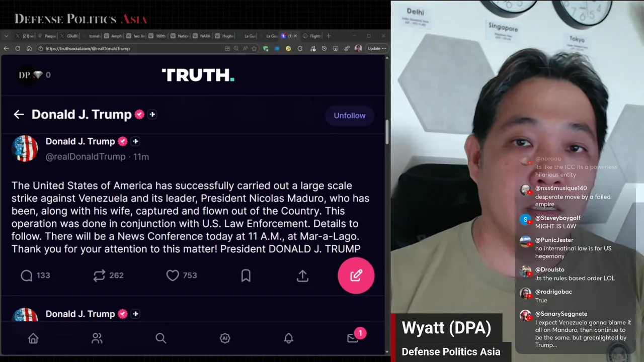Go back from Donald J. Trump profile
The width and height of the screenshot is (644, 362).
point(19,115)
